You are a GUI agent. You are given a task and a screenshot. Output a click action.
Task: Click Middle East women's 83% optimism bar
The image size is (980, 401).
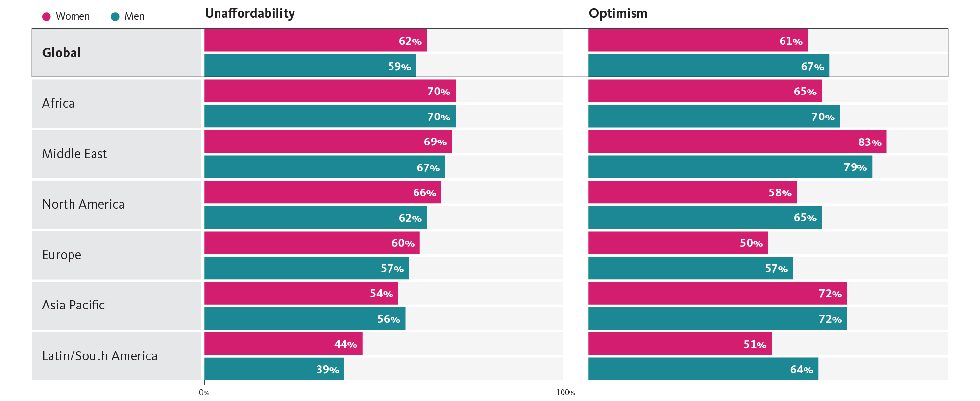click(737, 142)
